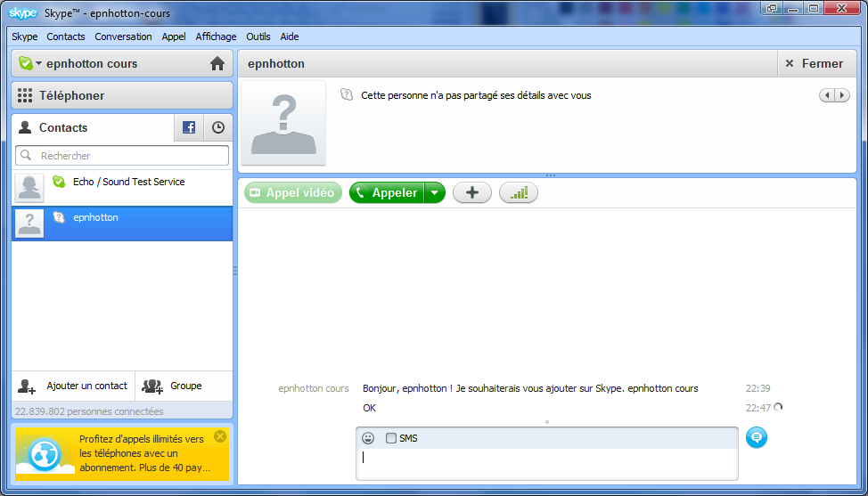Create a new Groupe
The width and height of the screenshot is (868, 496).
[184, 386]
